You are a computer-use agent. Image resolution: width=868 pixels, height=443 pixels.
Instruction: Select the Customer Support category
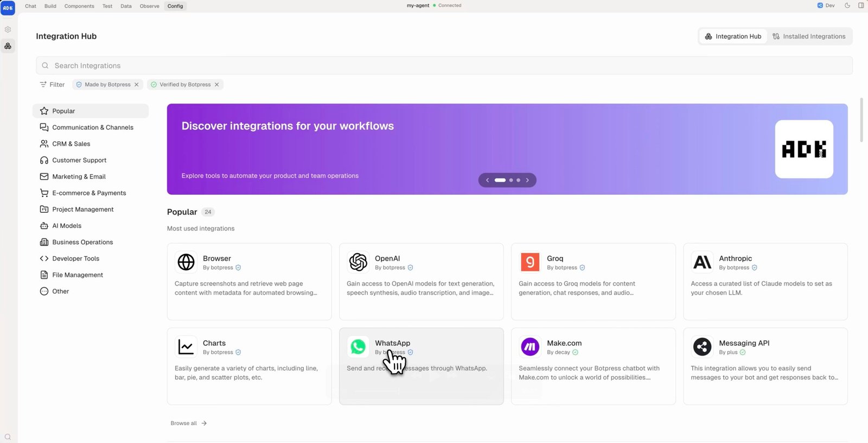click(x=91, y=160)
